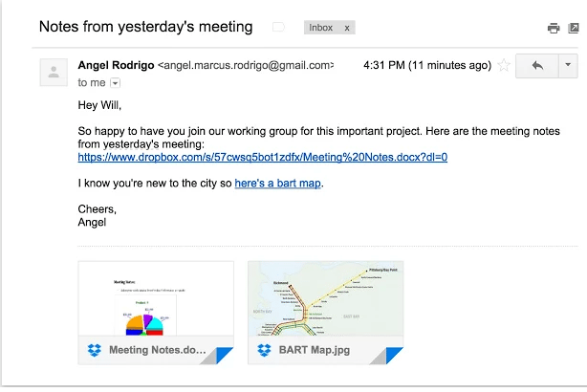The width and height of the screenshot is (587, 392).
Task: Print the email with printer icon
Action: (x=554, y=28)
